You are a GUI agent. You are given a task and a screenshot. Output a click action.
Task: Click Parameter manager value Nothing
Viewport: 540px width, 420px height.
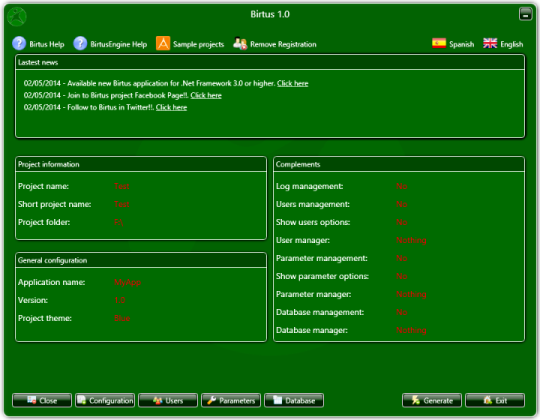click(411, 294)
